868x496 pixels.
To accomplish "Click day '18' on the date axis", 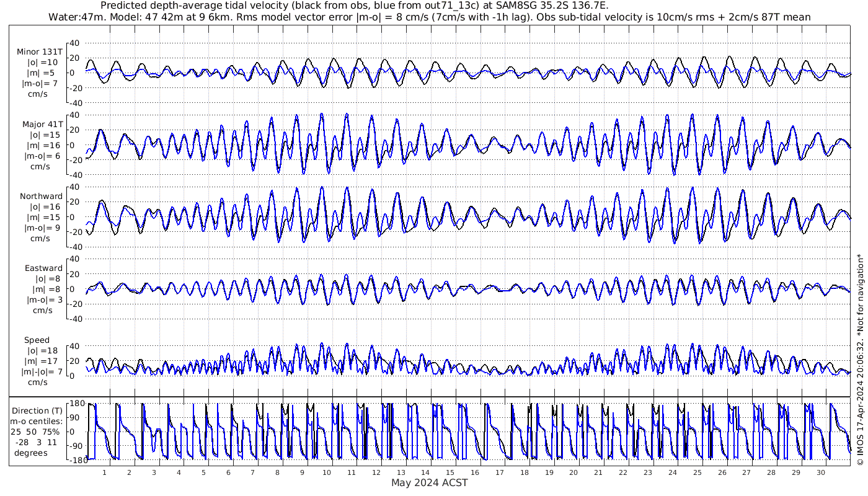I will pos(525,472).
